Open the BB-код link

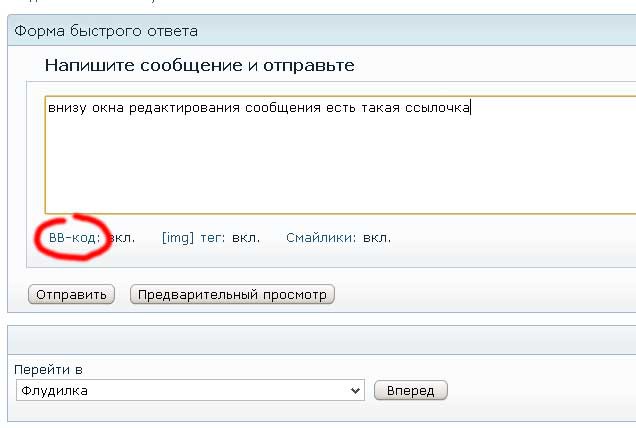point(74,238)
